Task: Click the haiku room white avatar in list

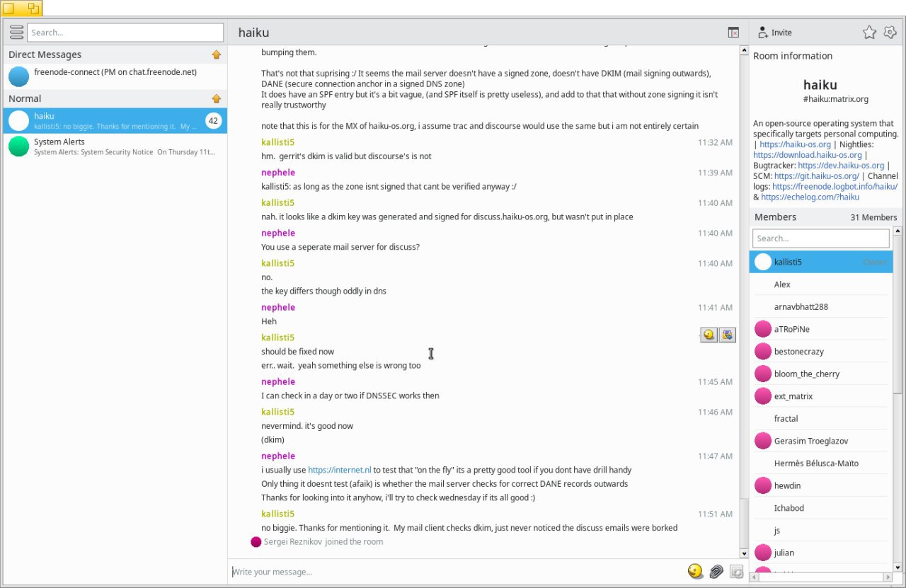Action: pos(18,120)
